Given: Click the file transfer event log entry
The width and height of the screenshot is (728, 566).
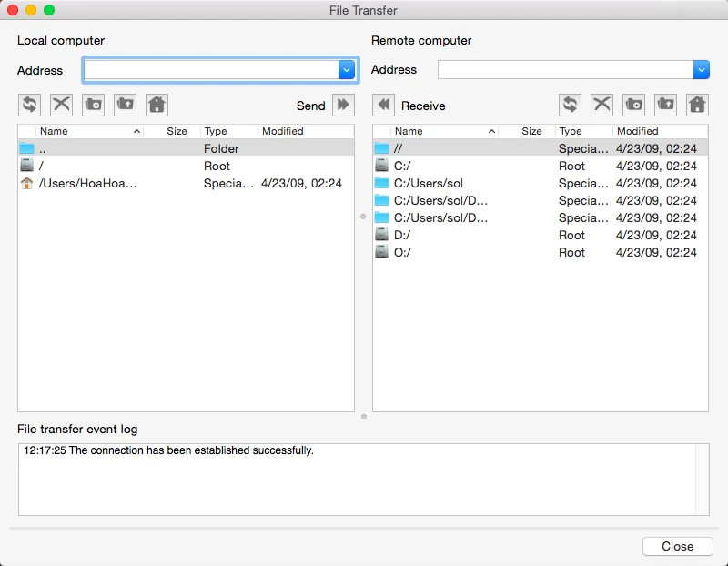Looking at the screenshot, I should point(168,450).
